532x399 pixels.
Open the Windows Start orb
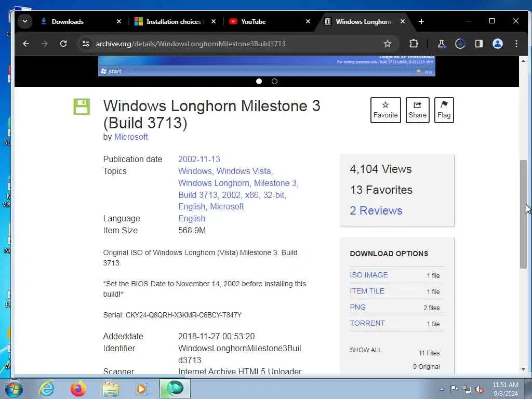tap(14, 389)
